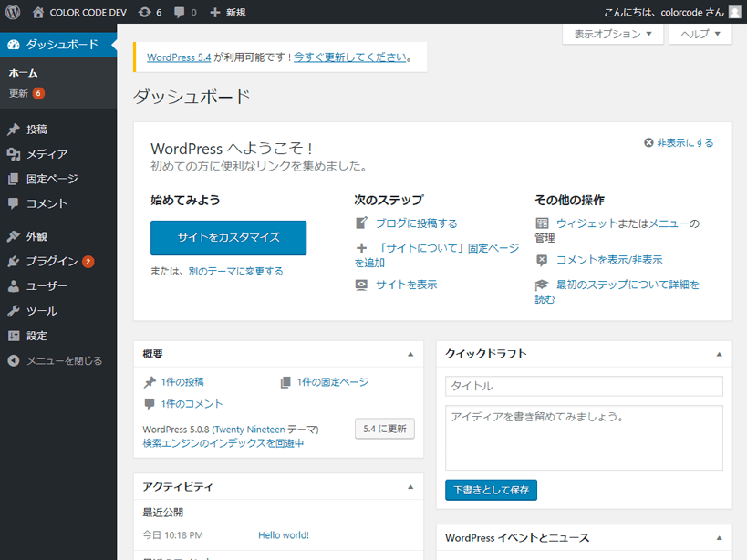Screen dimensions: 747x560
Task: Collapse the WordPress イベントとニュース panel
Action: pyautogui.click(x=720, y=538)
